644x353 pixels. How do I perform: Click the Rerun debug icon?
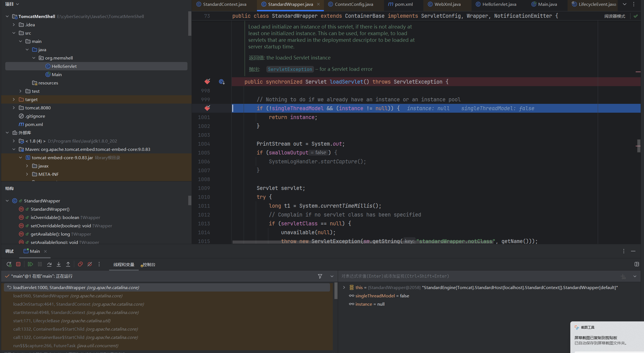(9, 264)
